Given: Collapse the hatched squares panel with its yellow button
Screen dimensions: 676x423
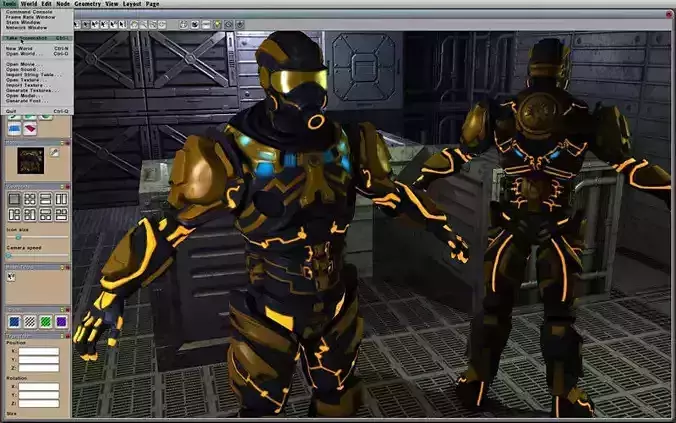Looking at the screenshot, I should (62, 310).
